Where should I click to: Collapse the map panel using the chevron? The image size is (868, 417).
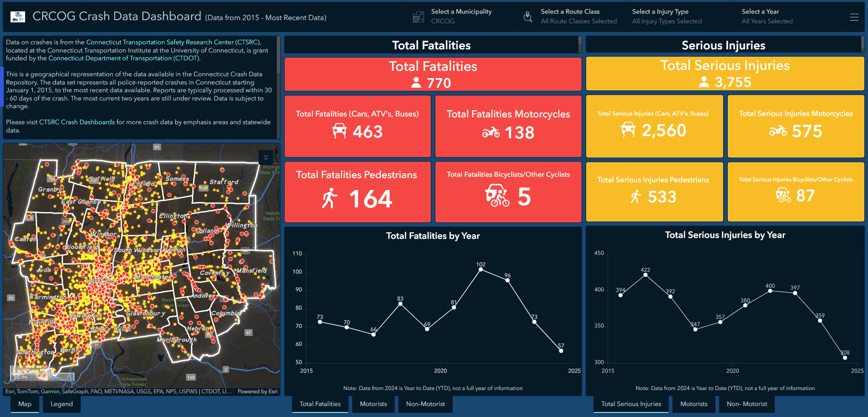tap(265, 158)
